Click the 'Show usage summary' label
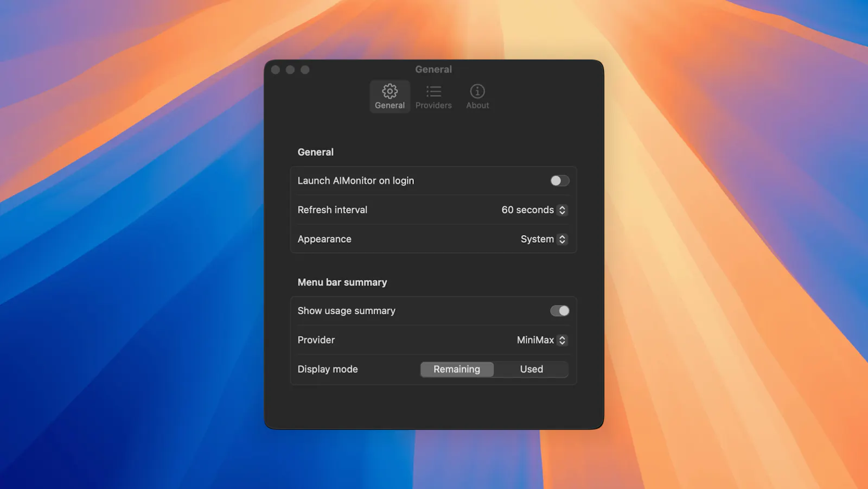This screenshot has height=489, width=868. [x=347, y=311]
